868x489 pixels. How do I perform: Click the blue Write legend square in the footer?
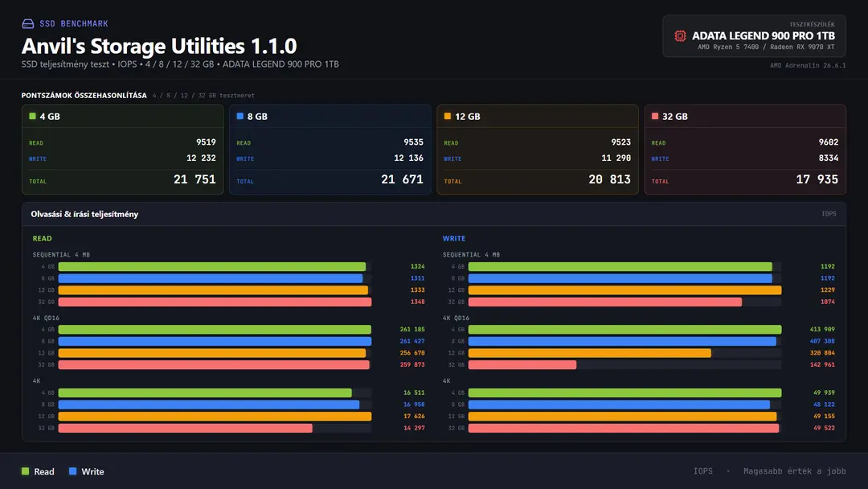pos(72,471)
